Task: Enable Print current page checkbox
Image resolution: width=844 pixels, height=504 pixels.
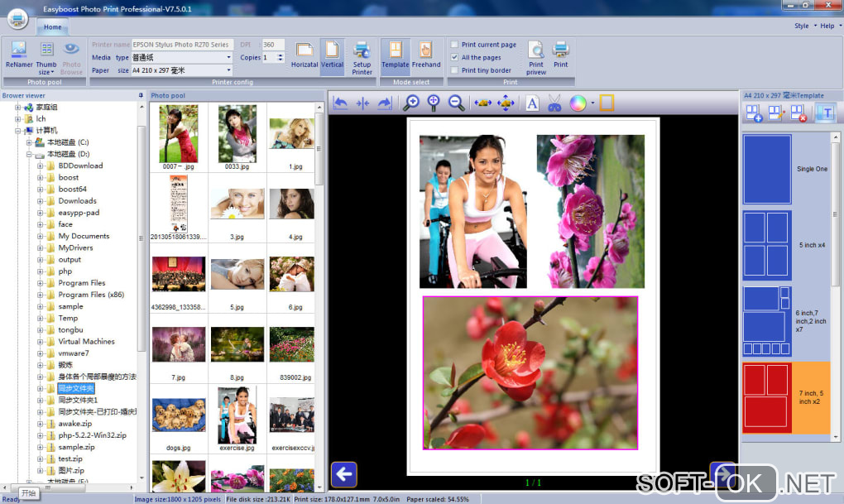Action: click(455, 45)
